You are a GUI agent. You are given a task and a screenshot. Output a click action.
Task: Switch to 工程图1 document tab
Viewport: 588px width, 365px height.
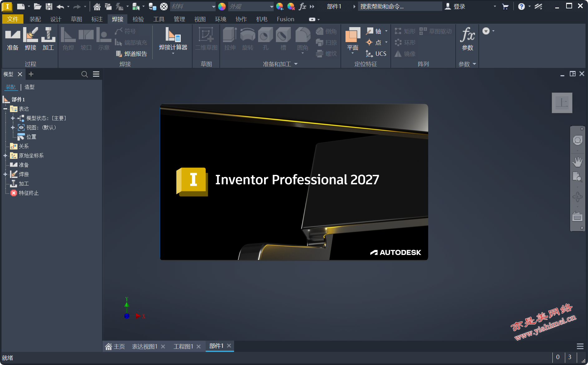(x=183, y=347)
